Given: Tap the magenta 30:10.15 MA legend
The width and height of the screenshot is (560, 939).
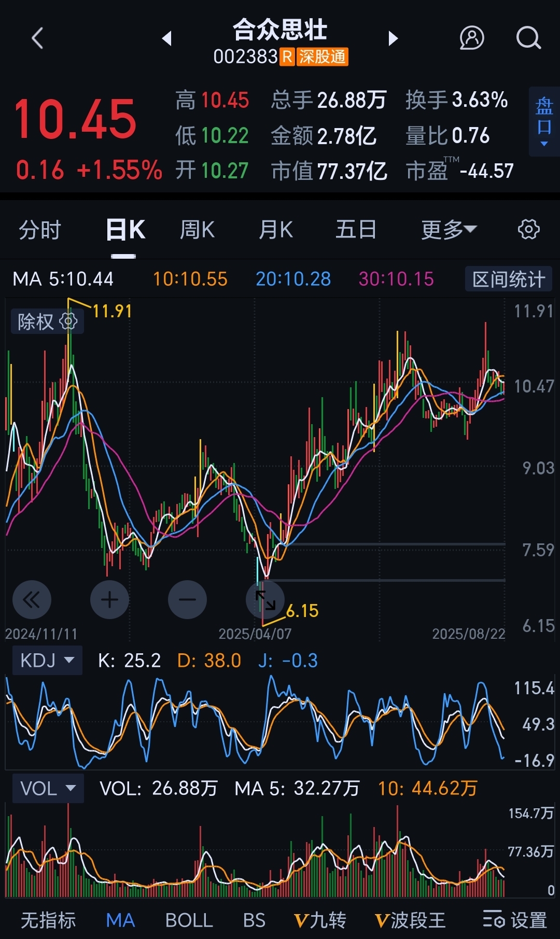Looking at the screenshot, I should [396, 279].
